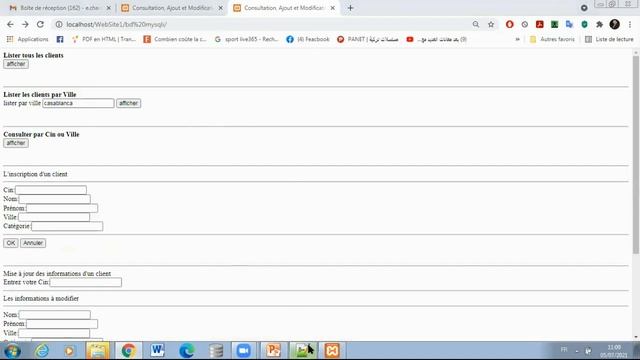Open the Google Translate extension icon
640x360 pixels.
[x=569, y=24]
